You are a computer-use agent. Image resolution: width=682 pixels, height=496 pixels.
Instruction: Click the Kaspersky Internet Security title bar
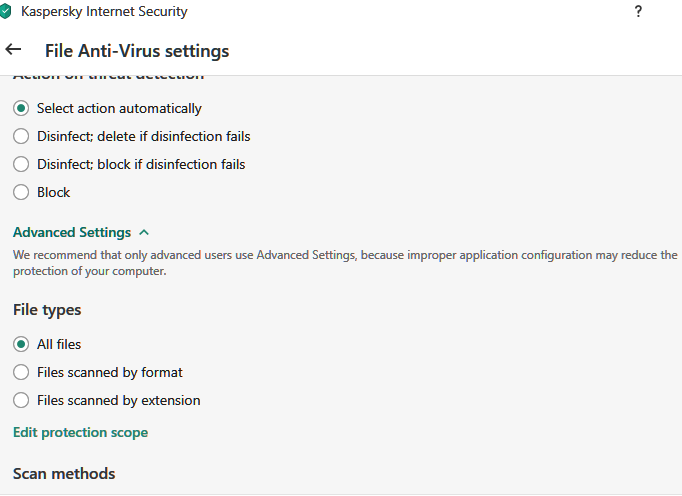(105, 12)
